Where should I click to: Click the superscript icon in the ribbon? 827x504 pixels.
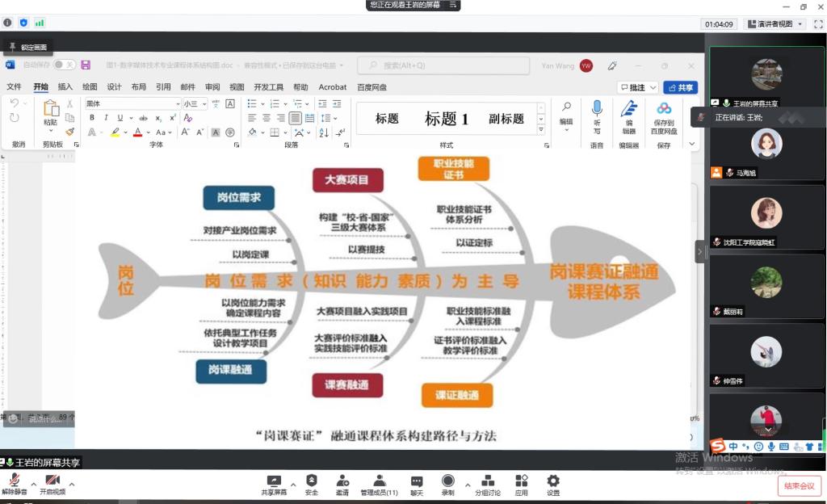click(173, 118)
